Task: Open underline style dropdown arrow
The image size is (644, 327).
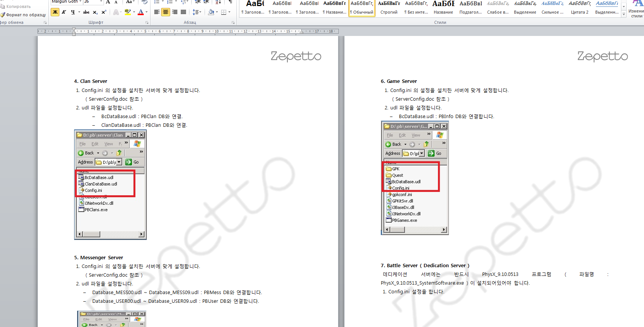Action: (x=79, y=12)
